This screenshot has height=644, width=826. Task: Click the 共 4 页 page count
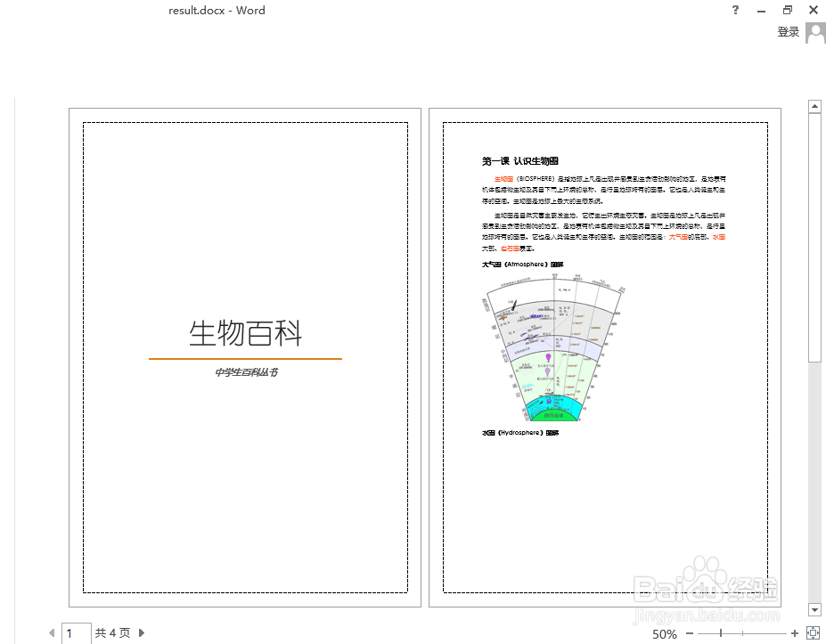tap(113, 633)
